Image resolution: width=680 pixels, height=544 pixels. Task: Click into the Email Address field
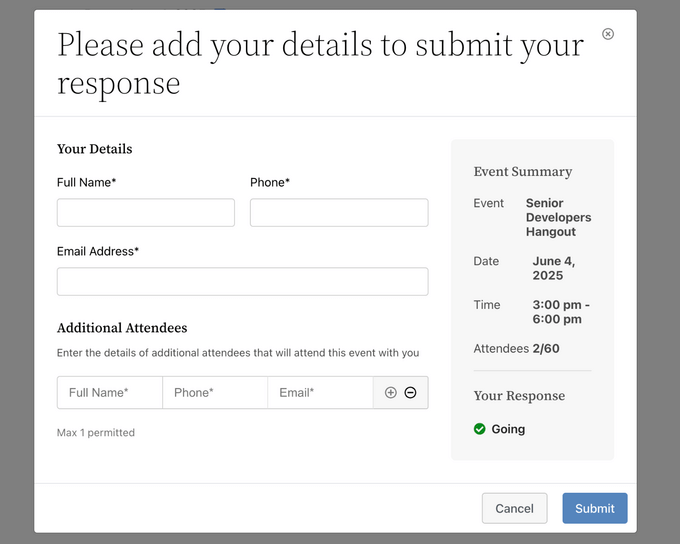pos(242,282)
